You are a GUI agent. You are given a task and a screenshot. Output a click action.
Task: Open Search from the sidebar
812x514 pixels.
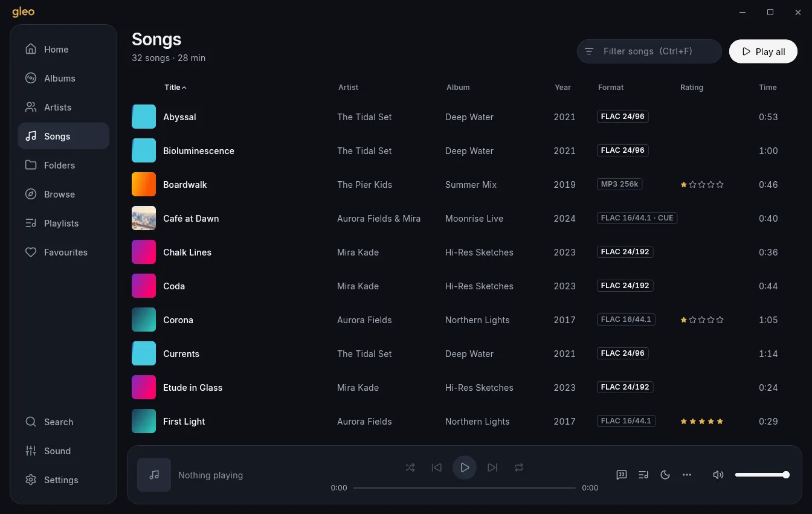point(63,422)
